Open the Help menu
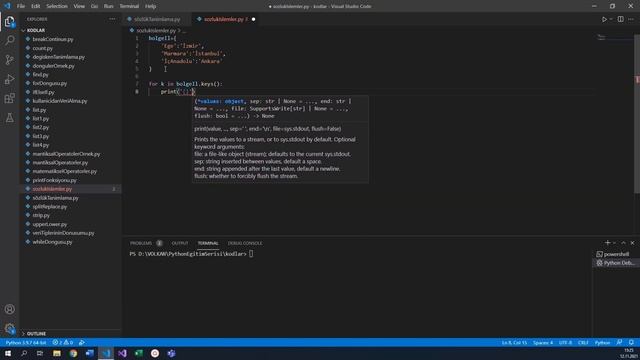The height and width of the screenshot is (360, 640). click(151, 6)
